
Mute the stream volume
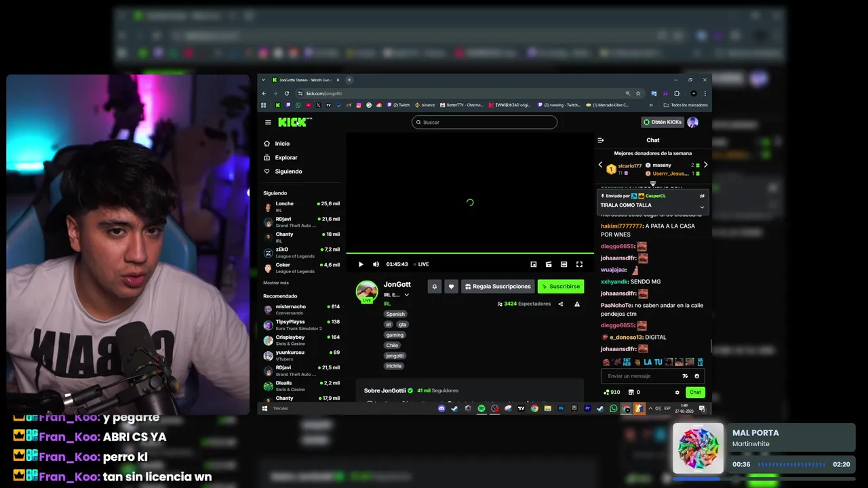click(x=376, y=264)
